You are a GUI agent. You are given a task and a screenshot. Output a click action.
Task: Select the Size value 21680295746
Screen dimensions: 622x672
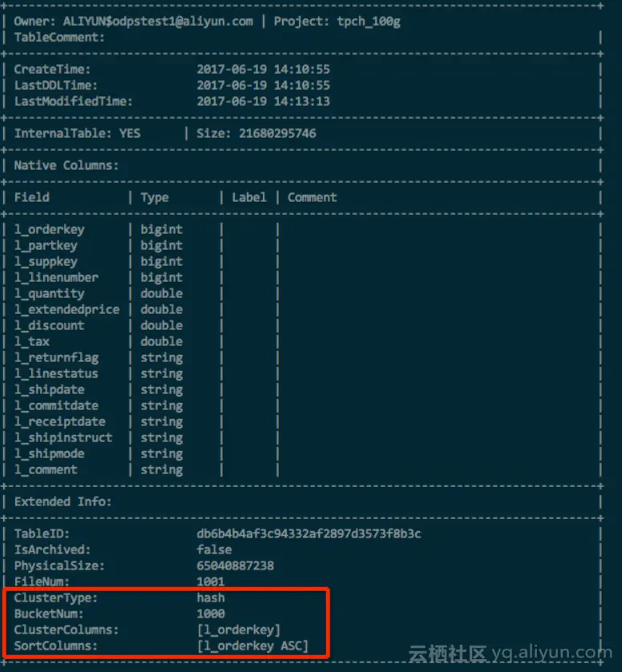(277, 133)
